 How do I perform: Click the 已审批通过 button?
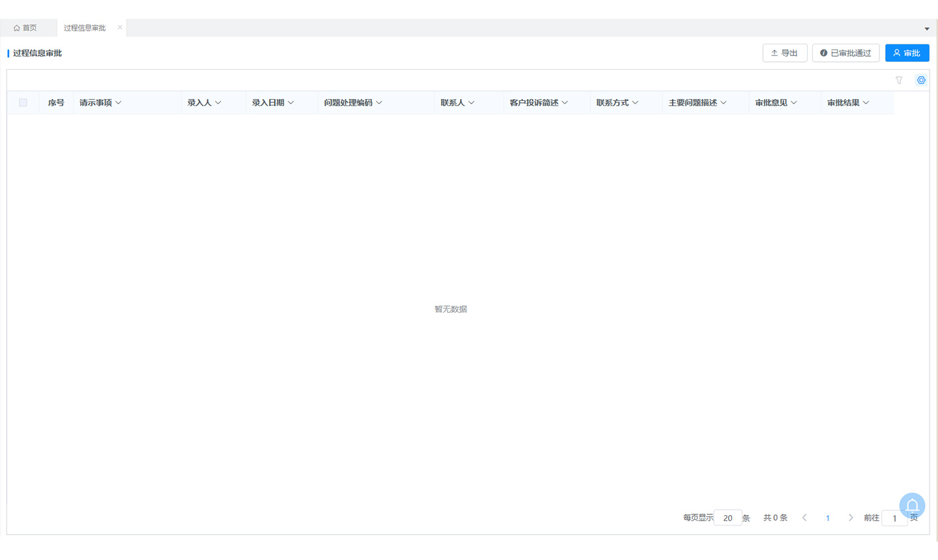tap(846, 53)
